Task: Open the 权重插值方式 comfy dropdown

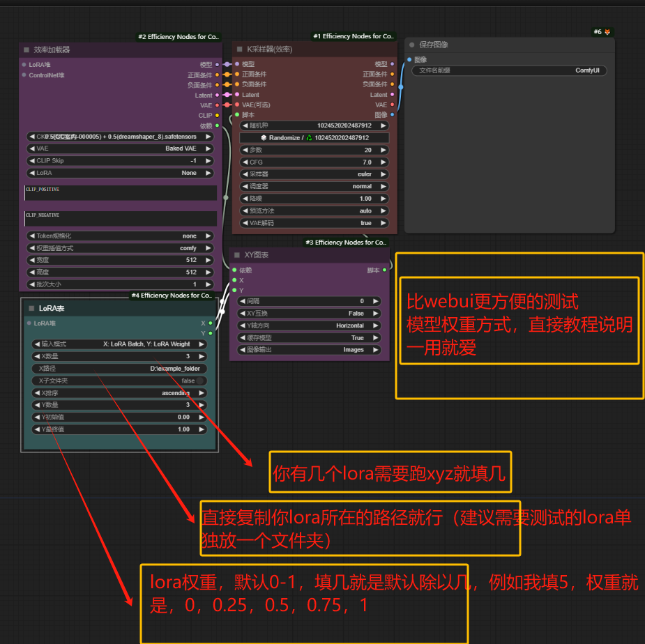Action: [120, 248]
